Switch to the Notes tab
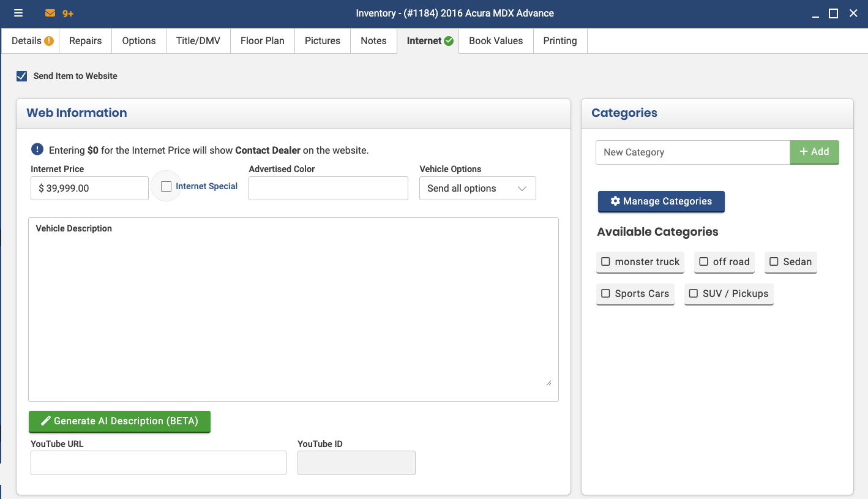The width and height of the screenshot is (868, 499). pos(373,41)
